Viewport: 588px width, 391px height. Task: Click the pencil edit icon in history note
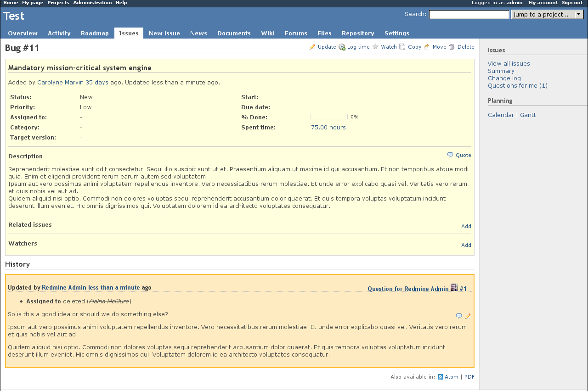coord(468,316)
